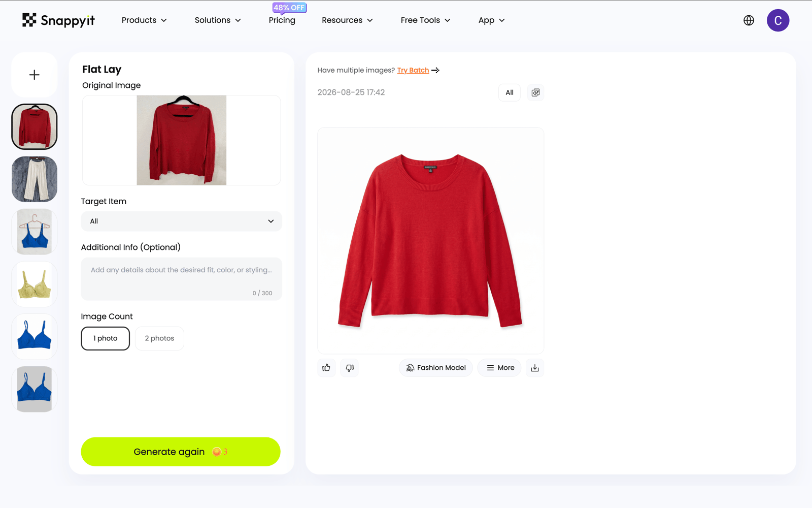Expand the Resources menu
This screenshot has width=812, height=508.
(347, 20)
